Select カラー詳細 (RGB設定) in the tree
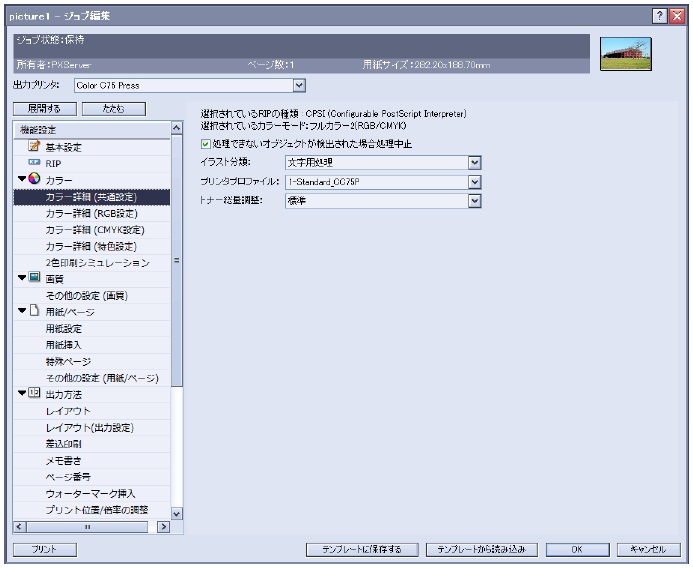This screenshot has height=568, width=693. [x=90, y=213]
